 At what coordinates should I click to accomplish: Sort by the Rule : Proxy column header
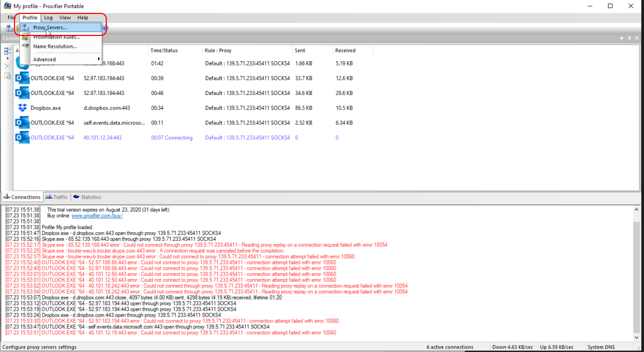point(247,50)
